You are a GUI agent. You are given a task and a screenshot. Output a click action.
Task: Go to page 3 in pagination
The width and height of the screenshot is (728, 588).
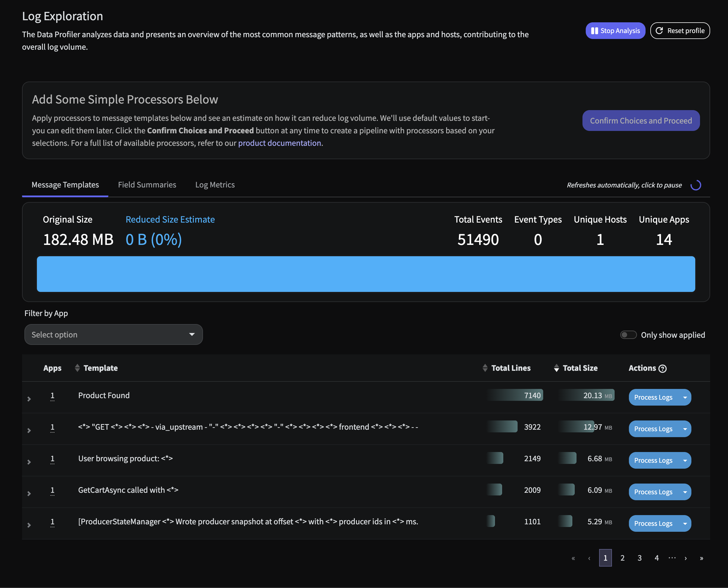[639, 558]
